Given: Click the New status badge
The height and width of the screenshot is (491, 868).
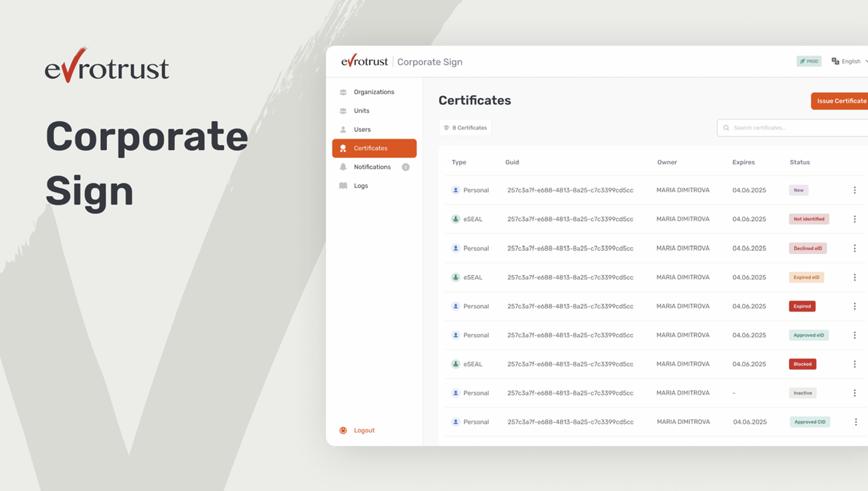Looking at the screenshot, I should 798,190.
